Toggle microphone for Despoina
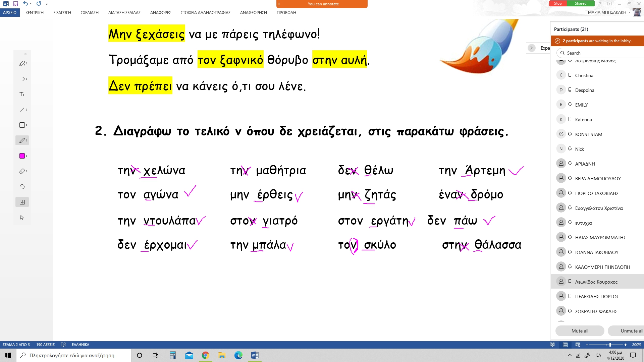The height and width of the screenshot is (362, 644). click(570, 90)
